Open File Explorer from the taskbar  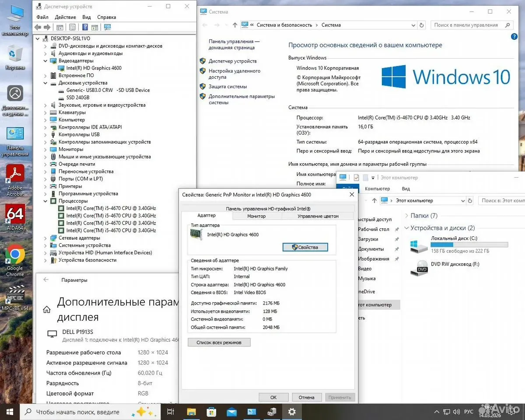pyautogui.click(x=191, y=412)
